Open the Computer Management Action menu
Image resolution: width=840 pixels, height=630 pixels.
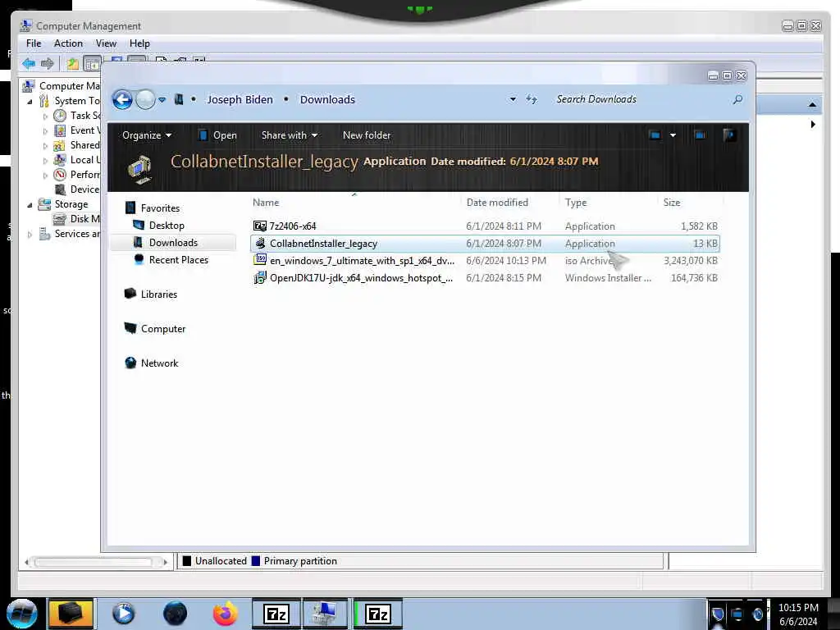point(68,43)
